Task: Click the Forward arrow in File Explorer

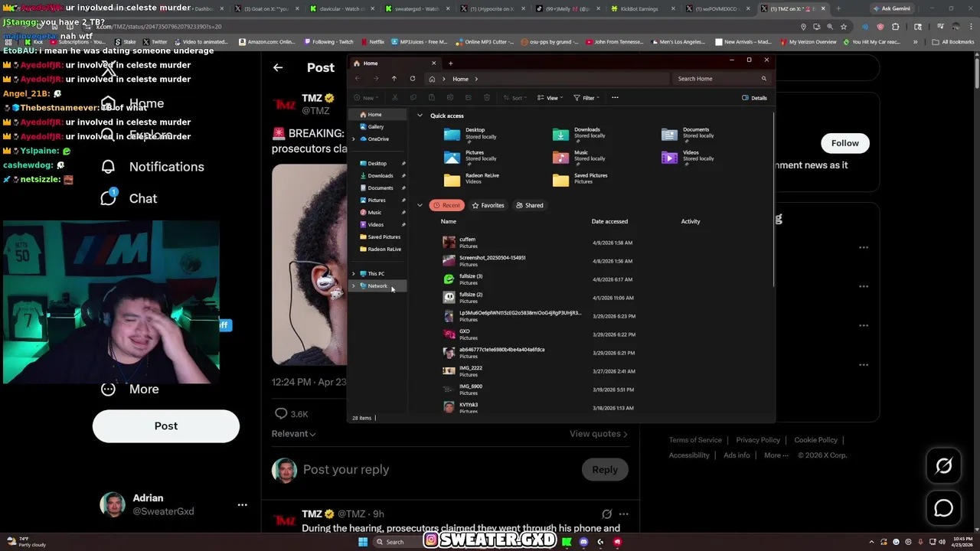Action: click(x=375, y=79)
